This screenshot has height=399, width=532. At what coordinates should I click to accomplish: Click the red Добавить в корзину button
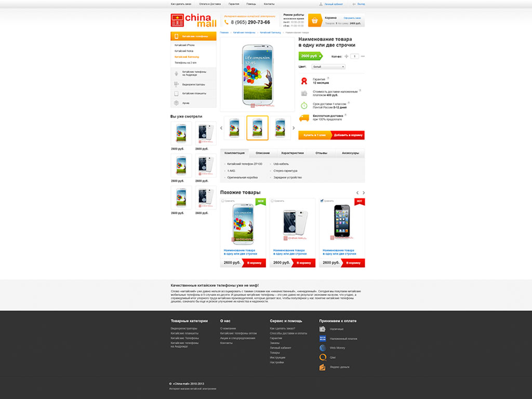coord(348,135)
